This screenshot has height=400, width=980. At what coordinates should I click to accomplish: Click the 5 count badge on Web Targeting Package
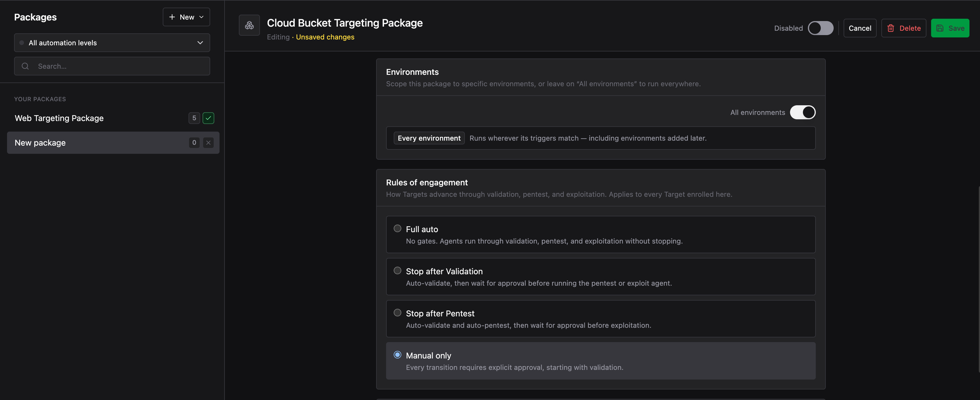[x=194, y=118]
